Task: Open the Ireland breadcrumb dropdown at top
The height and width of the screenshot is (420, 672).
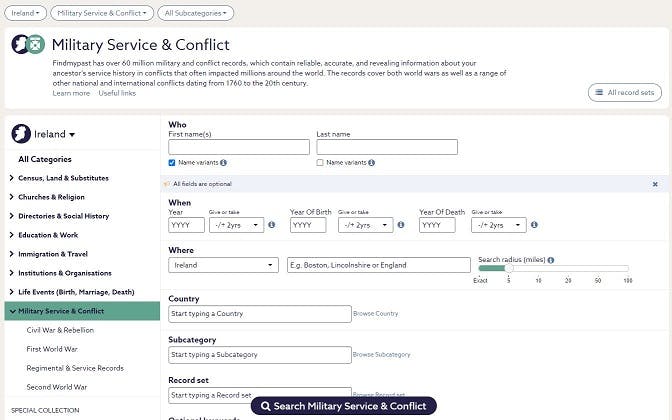Action: (x=25, y=13)
